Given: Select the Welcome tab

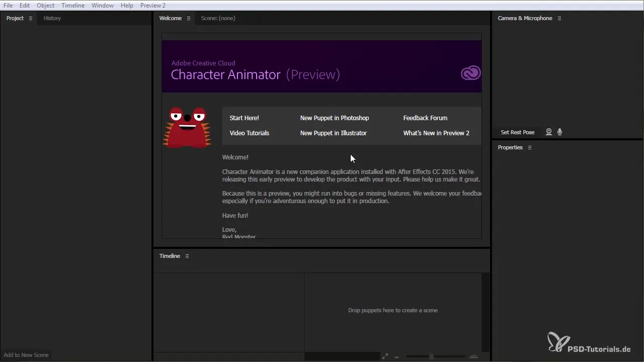Looking at the screenshot, I should pyautogui.click(x=171, y=18).
